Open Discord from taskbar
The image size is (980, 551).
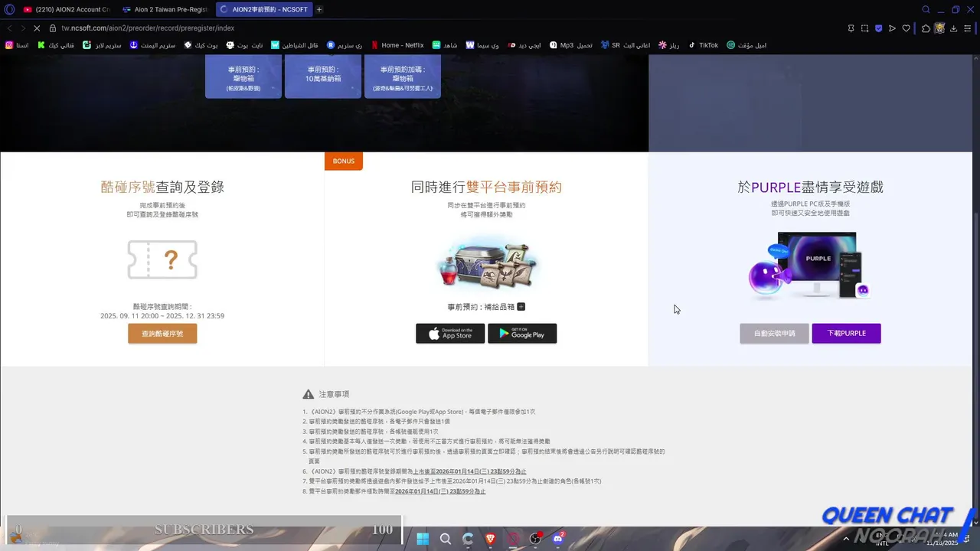tap(558, 539)
